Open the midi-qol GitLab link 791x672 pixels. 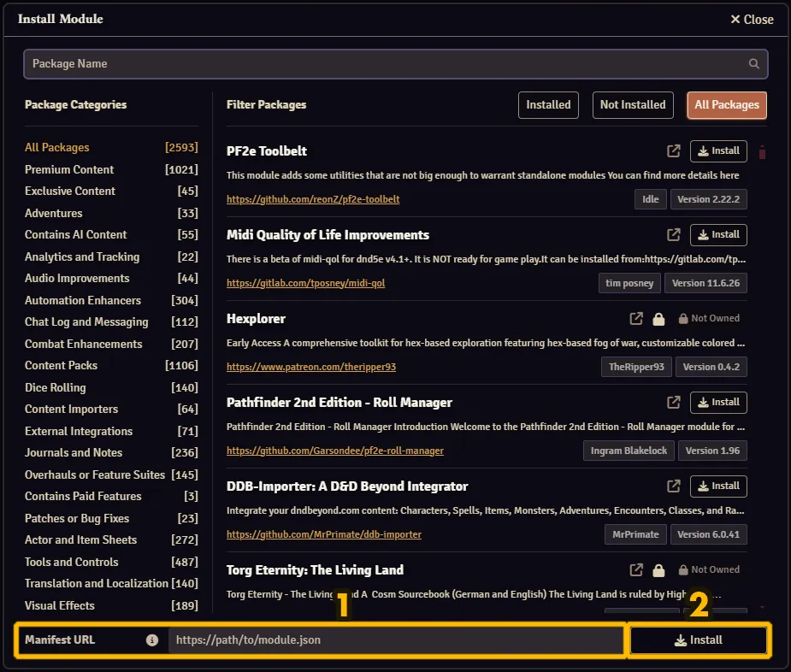point(305,283)
